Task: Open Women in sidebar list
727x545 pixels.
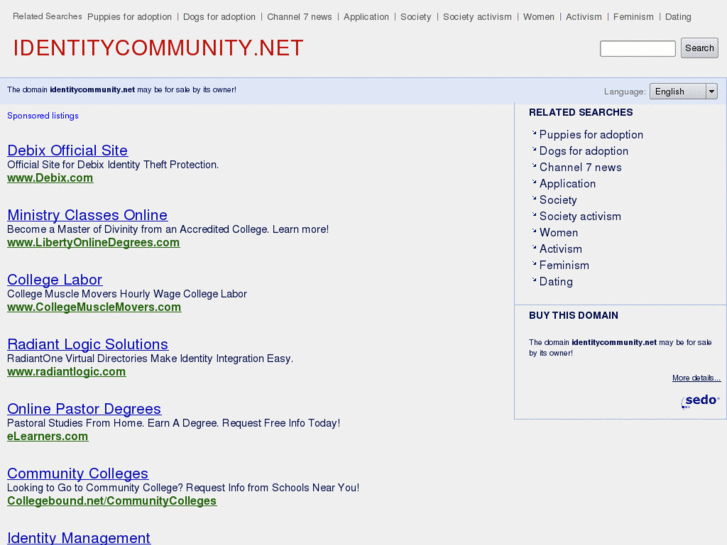Action: (558, 233)
